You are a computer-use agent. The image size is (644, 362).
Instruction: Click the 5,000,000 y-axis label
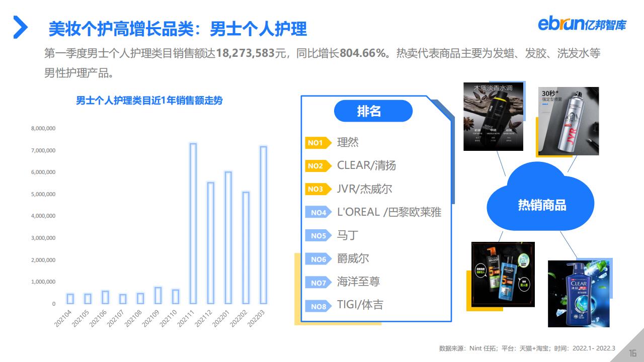(43, 194)
